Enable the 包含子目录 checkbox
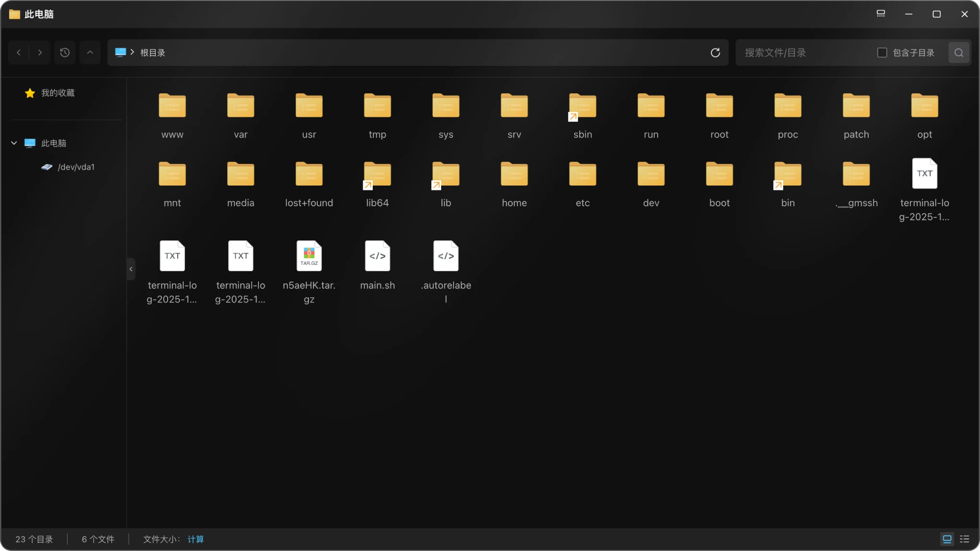This screenshot has height=551, width=980. (x=882, y=52)
